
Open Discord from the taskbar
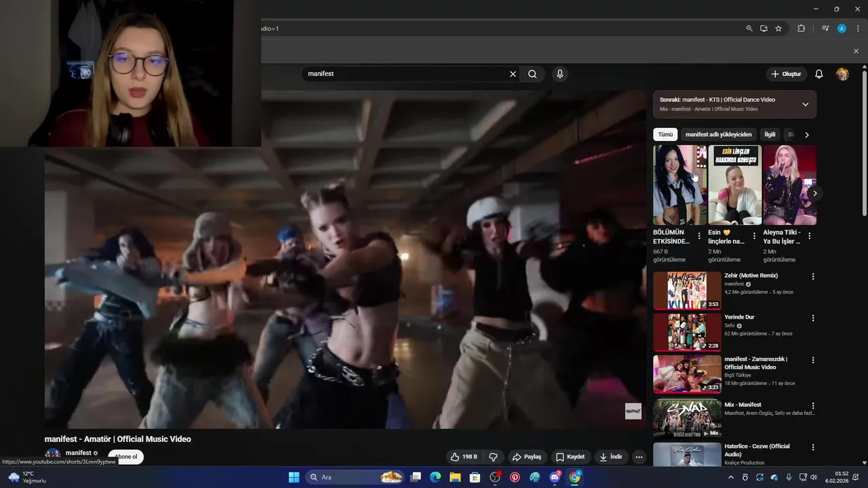[x=555, y=477]
